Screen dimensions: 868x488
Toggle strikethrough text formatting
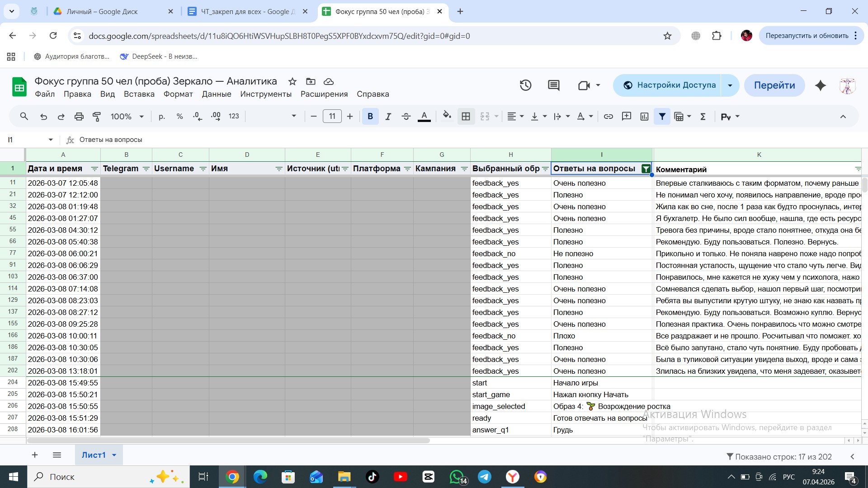(x=406, y=117)
